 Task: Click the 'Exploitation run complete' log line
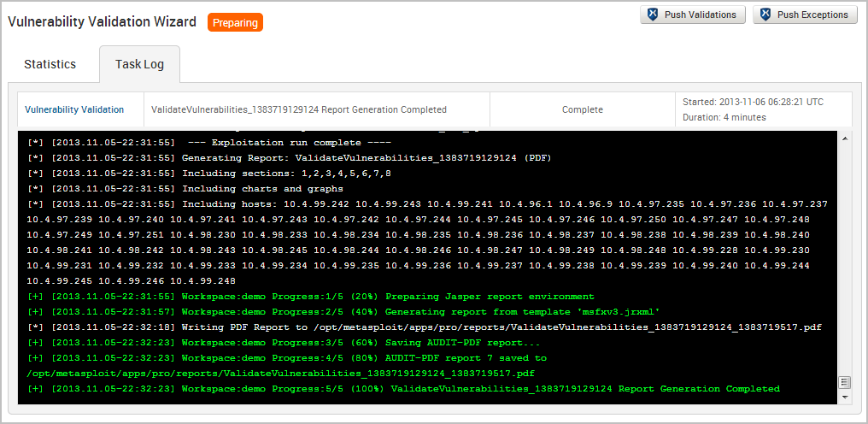[x=290, y=142]
